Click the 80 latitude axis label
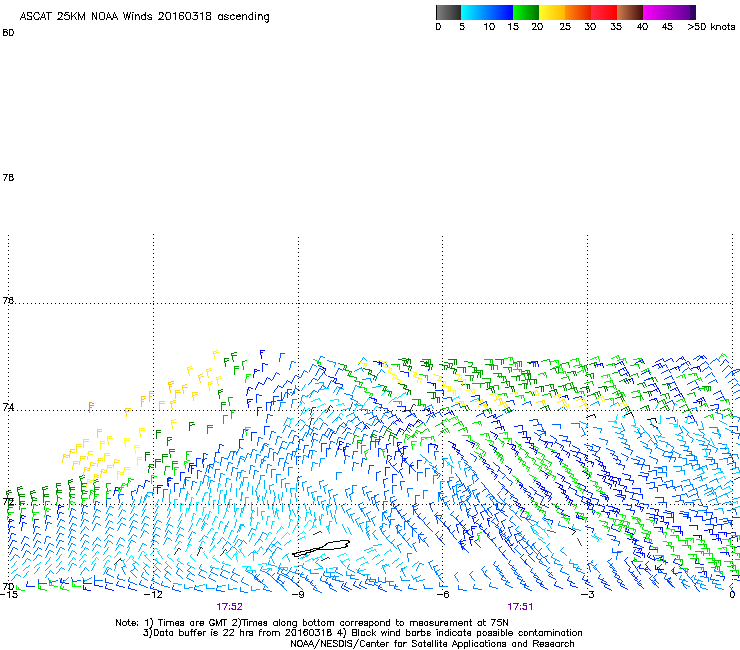 [x=8, y=33]
